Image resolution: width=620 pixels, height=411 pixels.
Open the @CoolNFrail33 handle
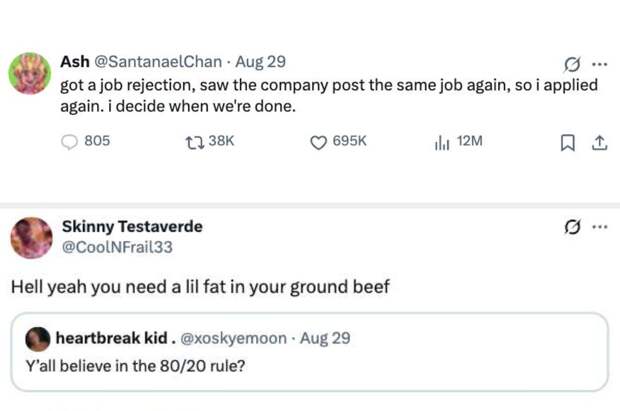[x=117, y=247]
